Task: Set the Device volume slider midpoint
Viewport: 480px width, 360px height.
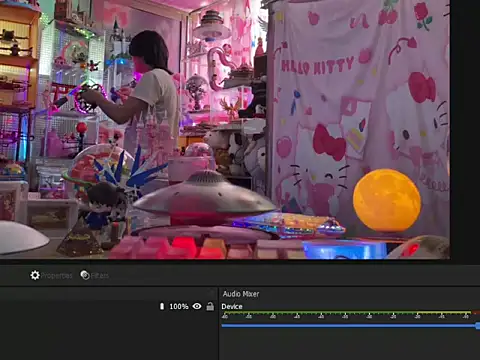Action: click(350, 325)
